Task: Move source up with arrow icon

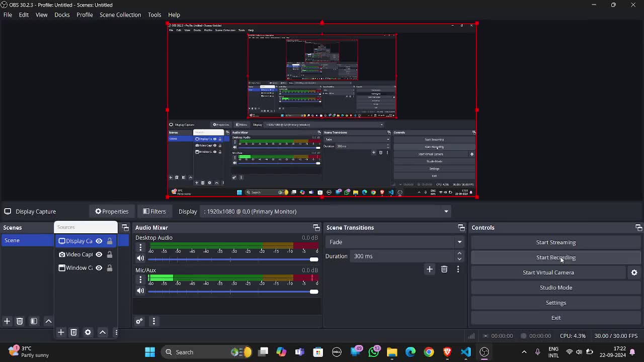Action: click(x=102, y=332)
